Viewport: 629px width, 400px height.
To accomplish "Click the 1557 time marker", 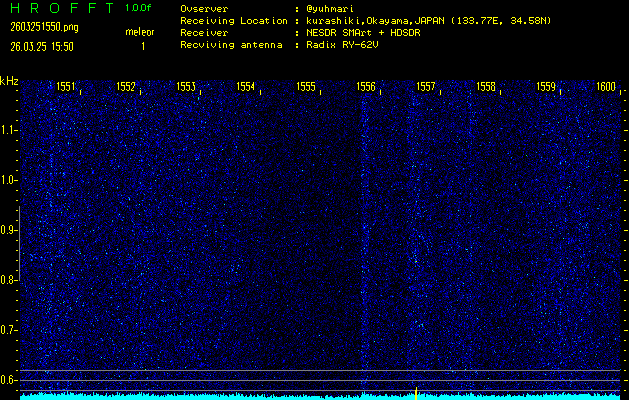I will point(426,86).
